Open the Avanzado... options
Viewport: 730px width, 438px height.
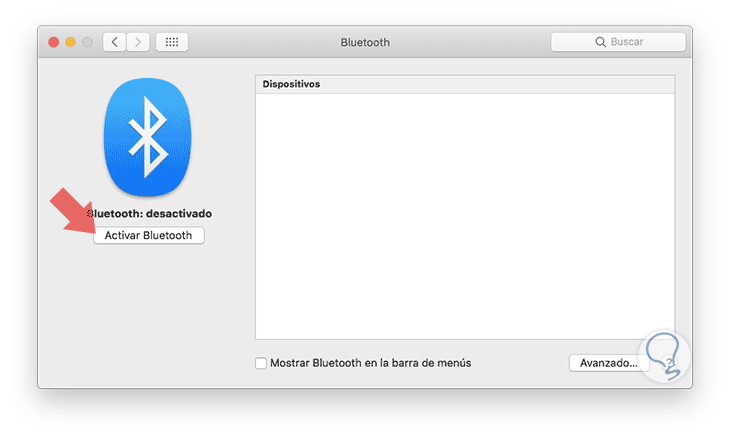(x=608, y=363)
